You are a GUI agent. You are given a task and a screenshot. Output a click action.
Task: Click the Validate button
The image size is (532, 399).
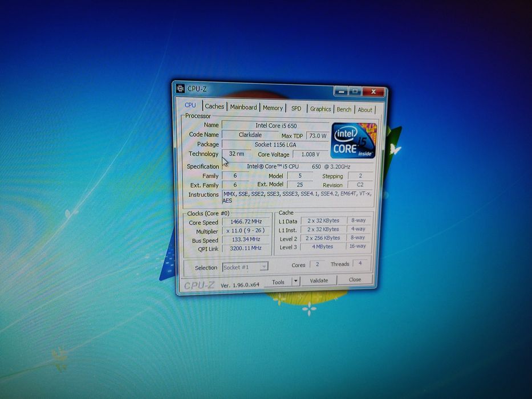click(319, 280)
